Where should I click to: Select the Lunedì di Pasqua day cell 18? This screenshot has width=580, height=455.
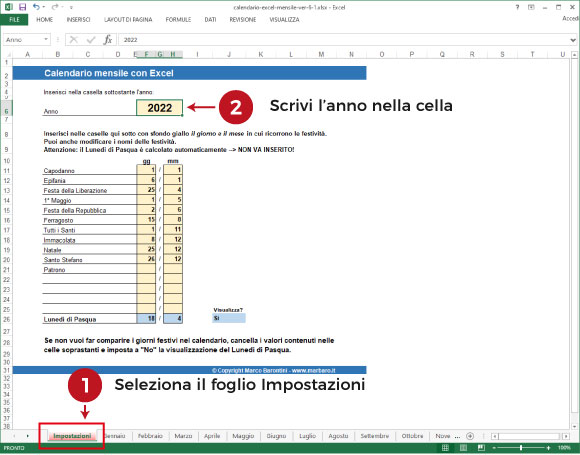146,318
